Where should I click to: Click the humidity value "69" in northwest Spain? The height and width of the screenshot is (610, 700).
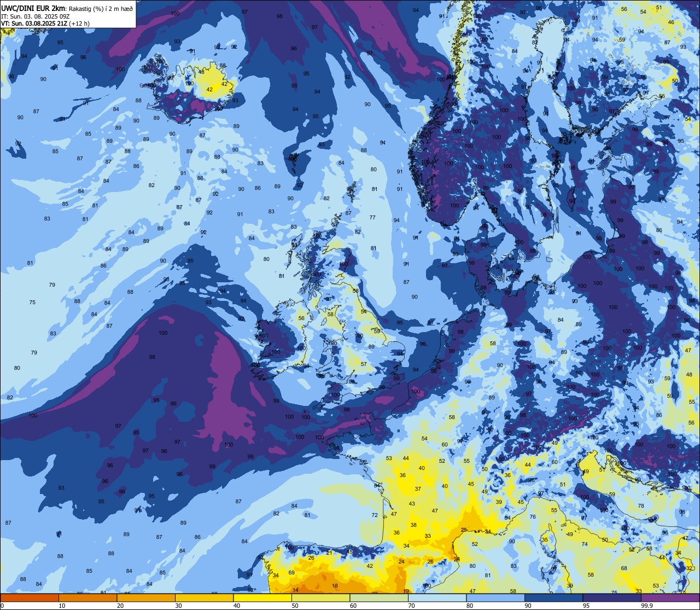click(x=291, y=572)
